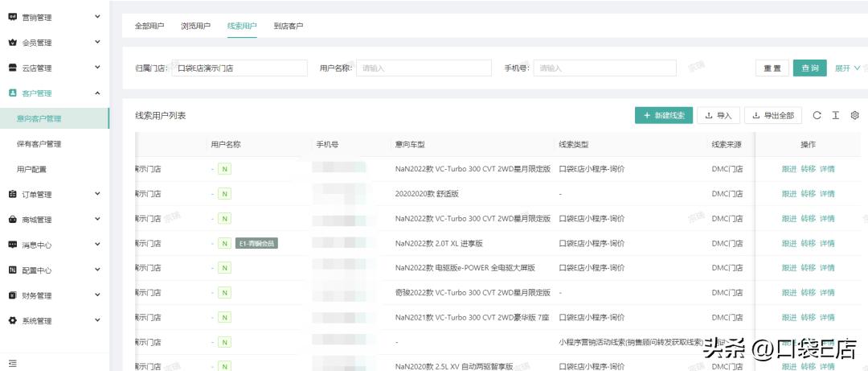Click the 20202020款 舒适版 cell
The height and width of the screenshot is (371, 868).
point(427,193)
